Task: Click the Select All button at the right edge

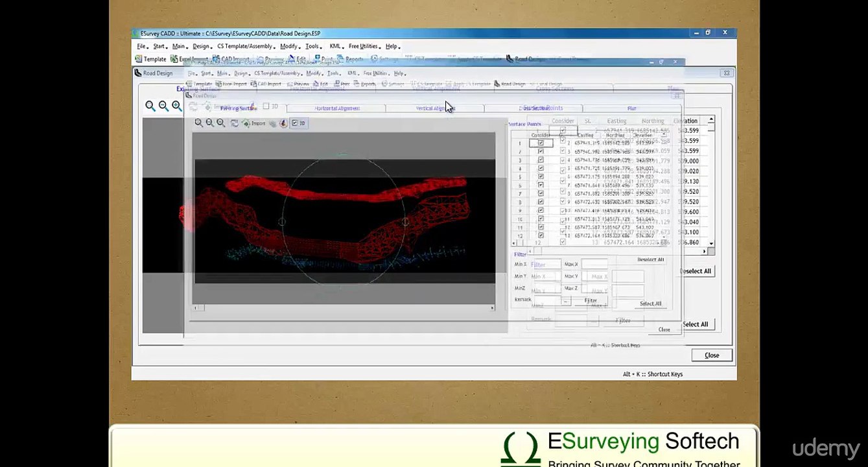Action: (x=697, y=324)
